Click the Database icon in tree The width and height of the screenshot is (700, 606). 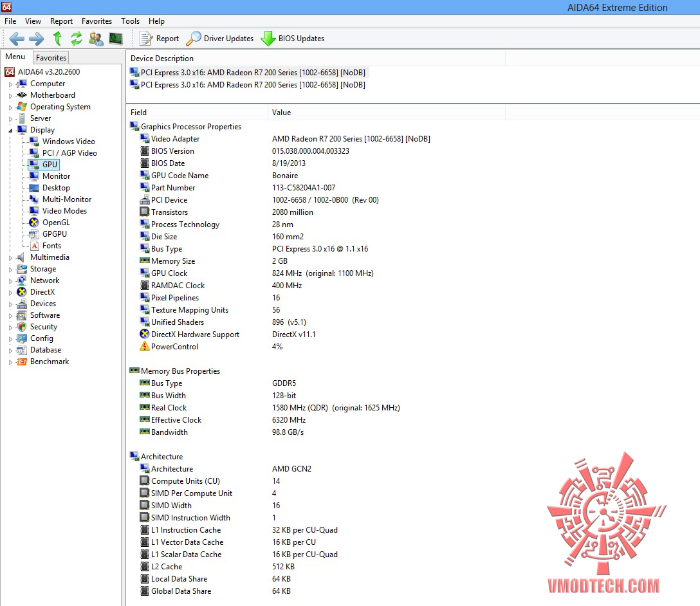(x=21, y=351)
